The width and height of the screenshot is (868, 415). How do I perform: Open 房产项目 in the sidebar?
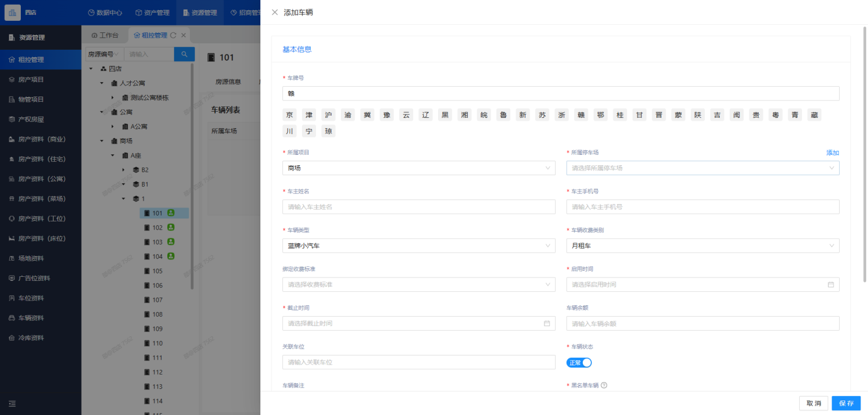pos(41,79)
